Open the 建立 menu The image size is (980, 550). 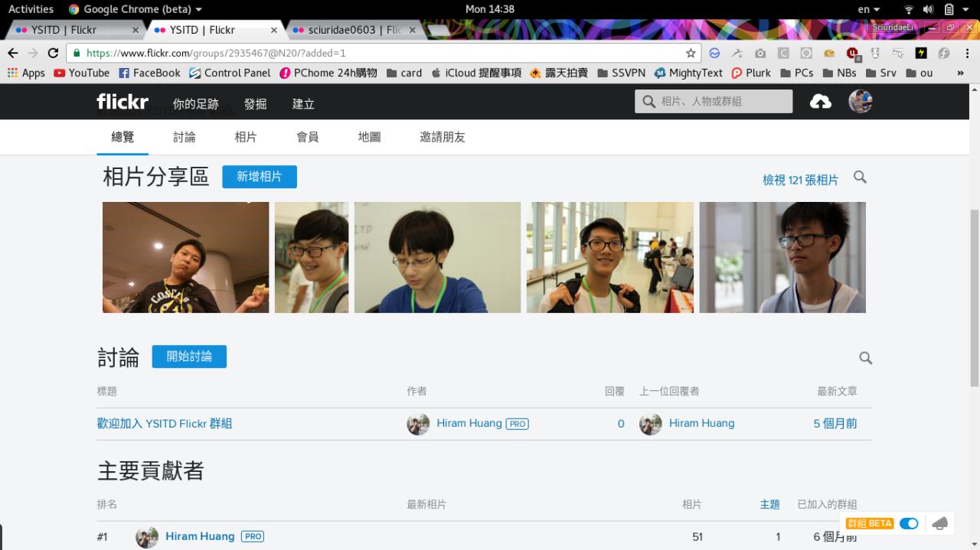tap(303, 103)
